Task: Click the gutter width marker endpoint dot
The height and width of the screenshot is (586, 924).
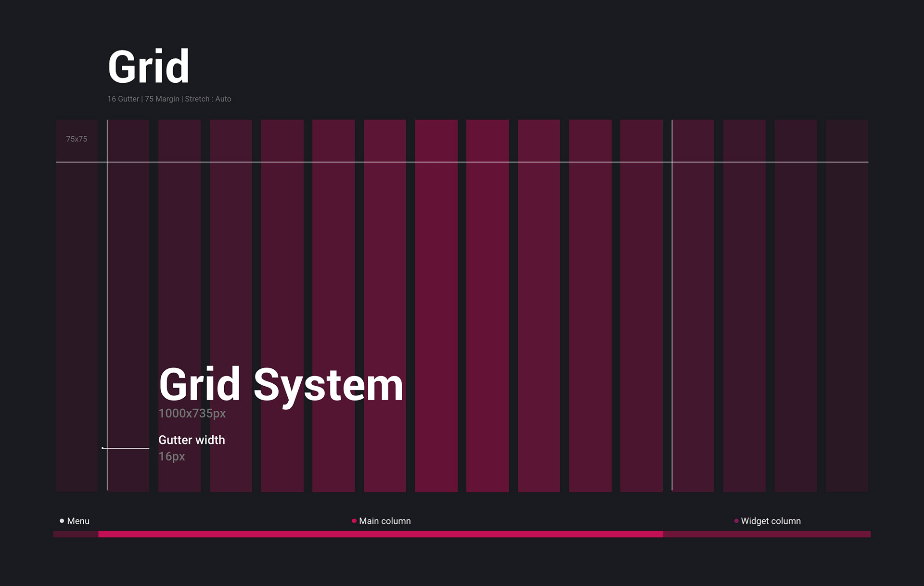Action: click(103, 448)
